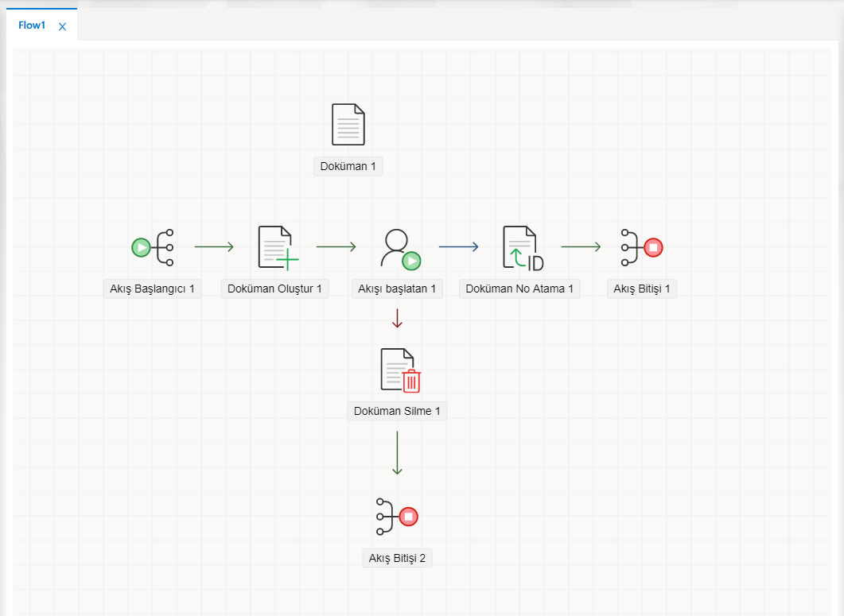
Task: Select the blue arrow to Doküman No Atama
Action: click(459, 246)
